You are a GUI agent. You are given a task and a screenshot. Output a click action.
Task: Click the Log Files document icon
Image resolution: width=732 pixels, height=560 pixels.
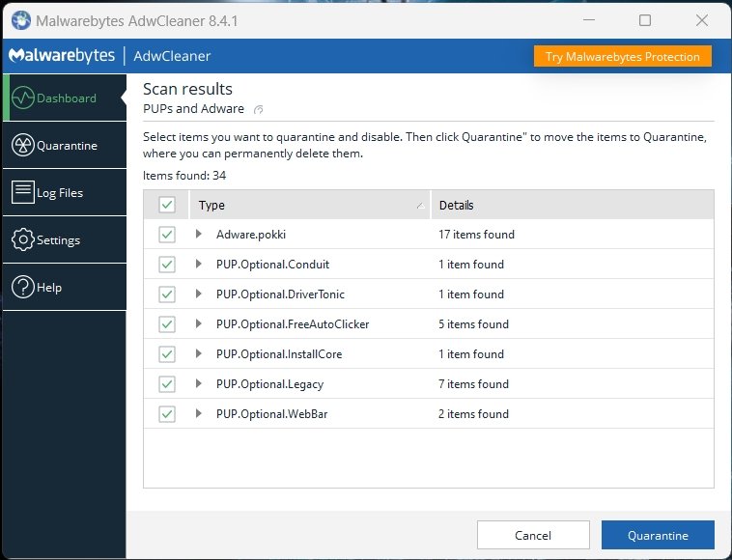23,192
